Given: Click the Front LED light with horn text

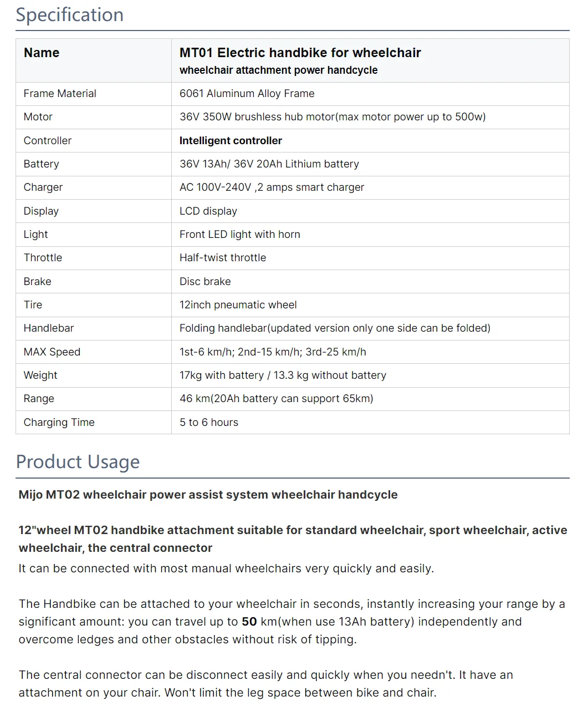Looking at the screenshot, I should 239,235.
